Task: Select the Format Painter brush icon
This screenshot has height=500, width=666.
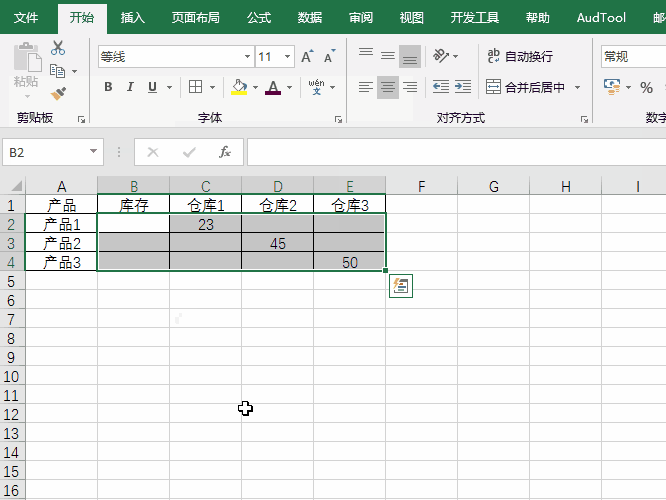Action: coord(58,93)
